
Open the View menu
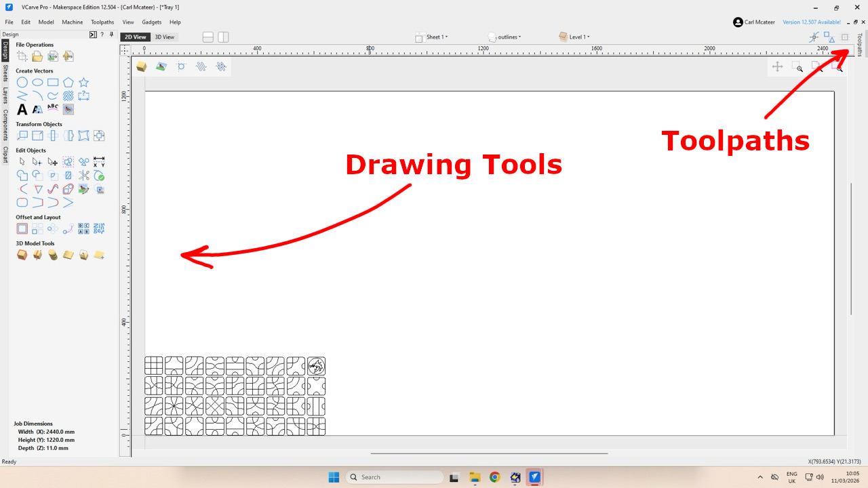tap(128, 22)
